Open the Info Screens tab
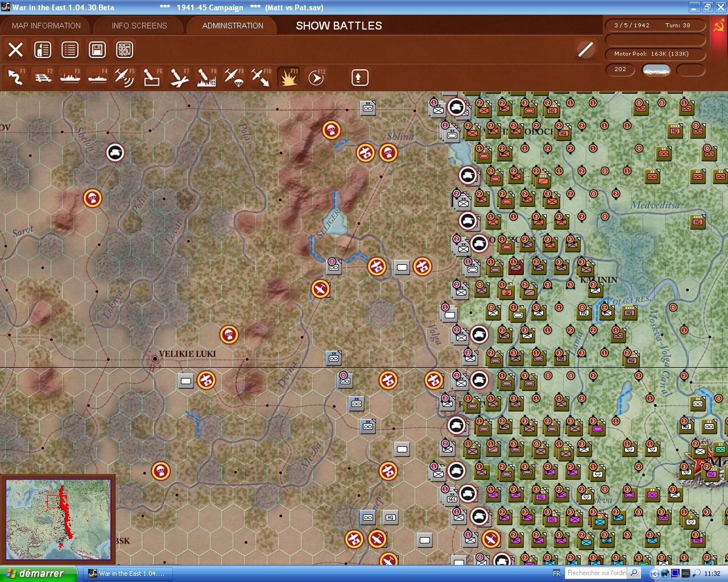The width and height of the screenshot is (728, 582). pyautogui.click(x=139, y=26)
